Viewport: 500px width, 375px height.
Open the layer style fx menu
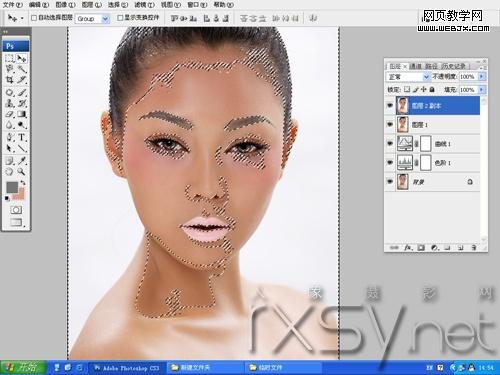tap(408, 248)
